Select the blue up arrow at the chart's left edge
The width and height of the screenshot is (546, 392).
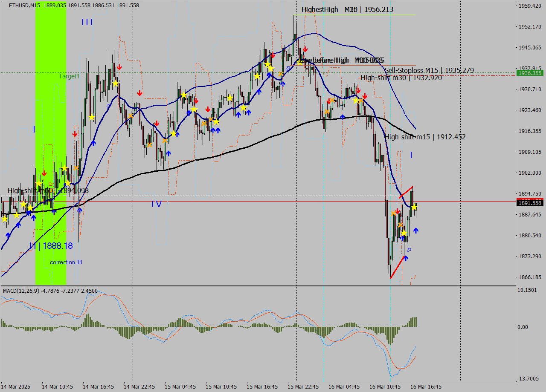(7, 235)
